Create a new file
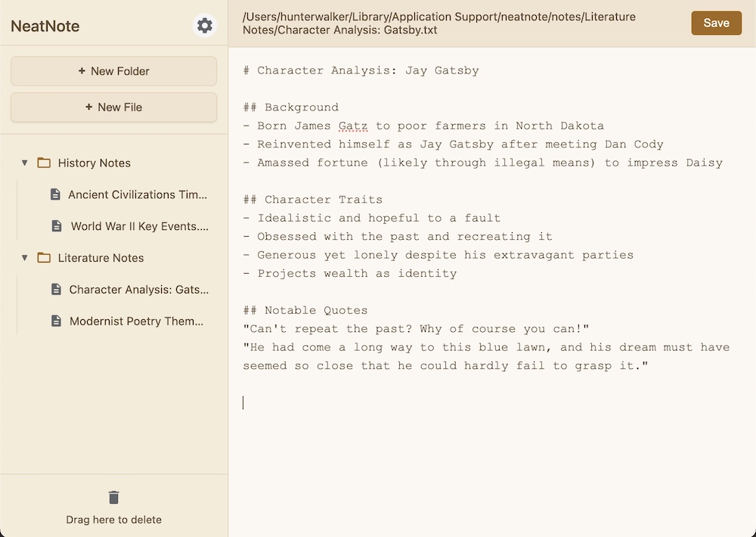 click(113, 107)
